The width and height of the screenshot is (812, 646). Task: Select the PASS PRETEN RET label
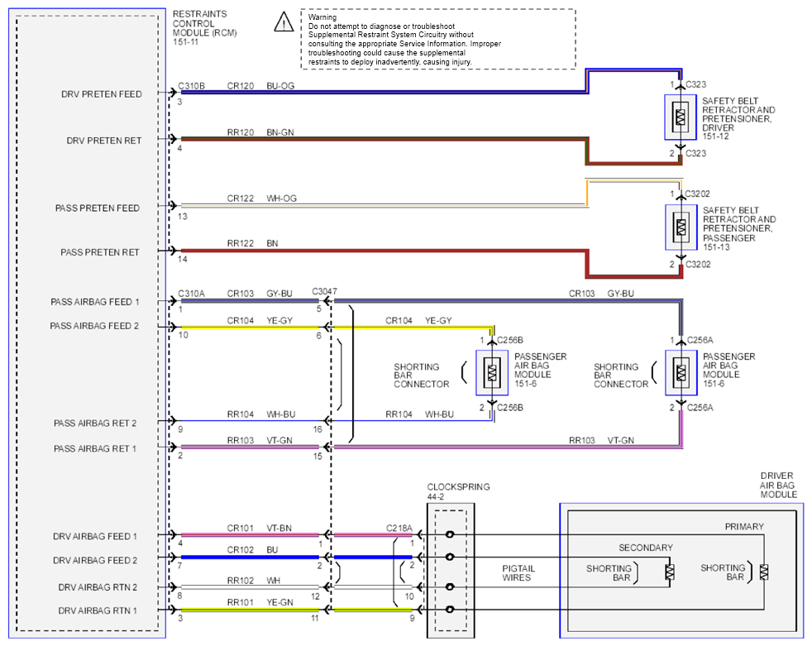click(100, 252)
